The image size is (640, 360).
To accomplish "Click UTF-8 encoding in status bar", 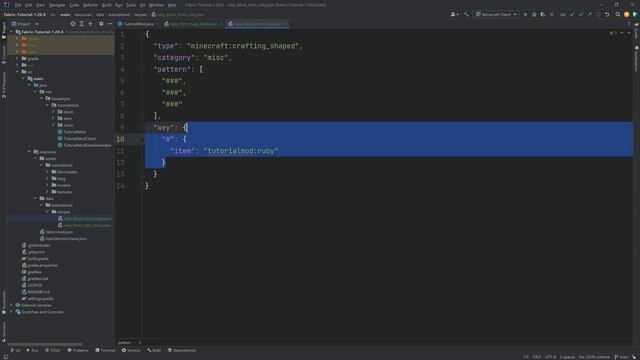I will pyautogui.click(x=550, y=357).
